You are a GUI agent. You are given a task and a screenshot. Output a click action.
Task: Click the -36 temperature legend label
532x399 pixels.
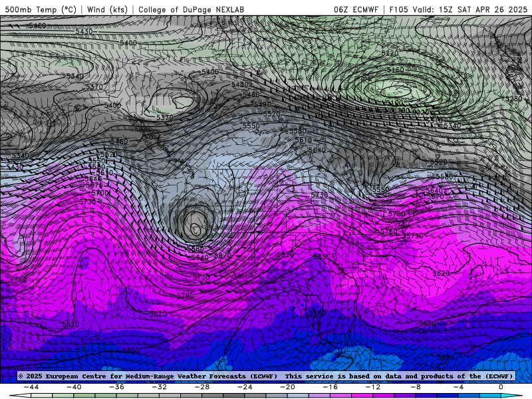[x=117, y=387]
